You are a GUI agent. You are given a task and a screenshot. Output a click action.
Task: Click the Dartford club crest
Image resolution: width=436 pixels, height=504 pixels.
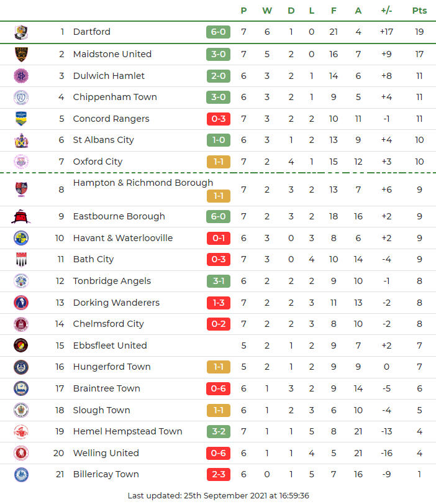(x=21, y=32)
